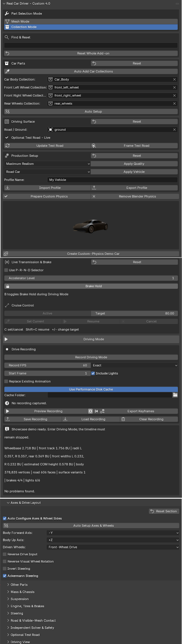Open the Exact timing dropdown

134,365
